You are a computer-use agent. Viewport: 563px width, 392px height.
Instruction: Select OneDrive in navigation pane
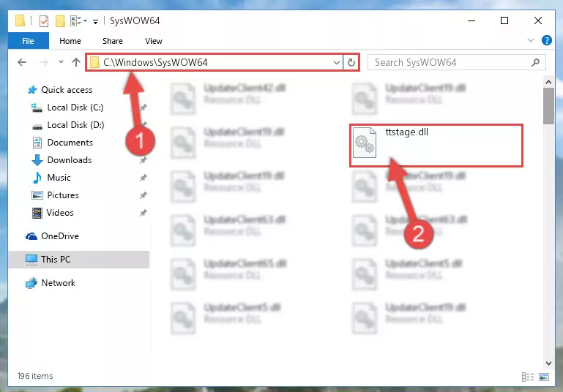coord(60,236)
